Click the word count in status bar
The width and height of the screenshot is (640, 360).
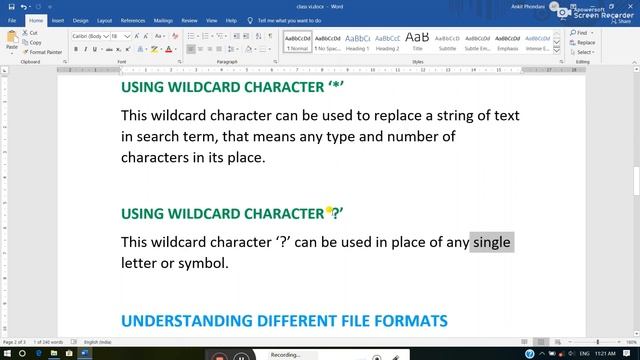point(48,342)
